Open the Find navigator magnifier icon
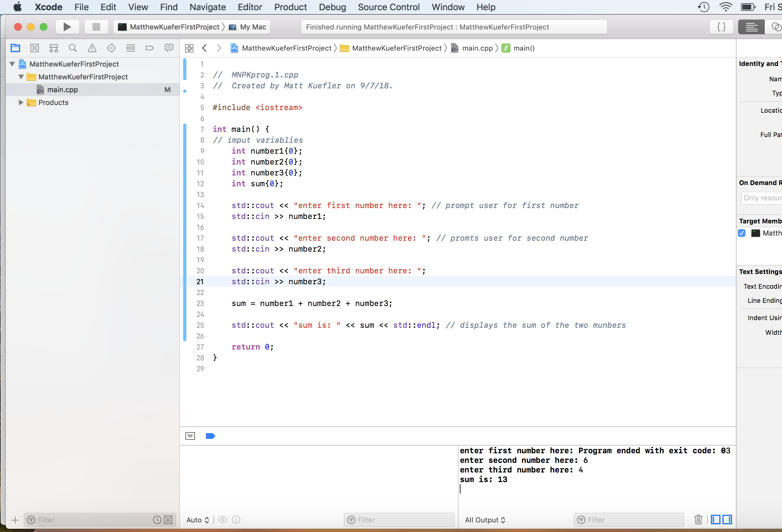782x532 pixels. pos(73,48)
